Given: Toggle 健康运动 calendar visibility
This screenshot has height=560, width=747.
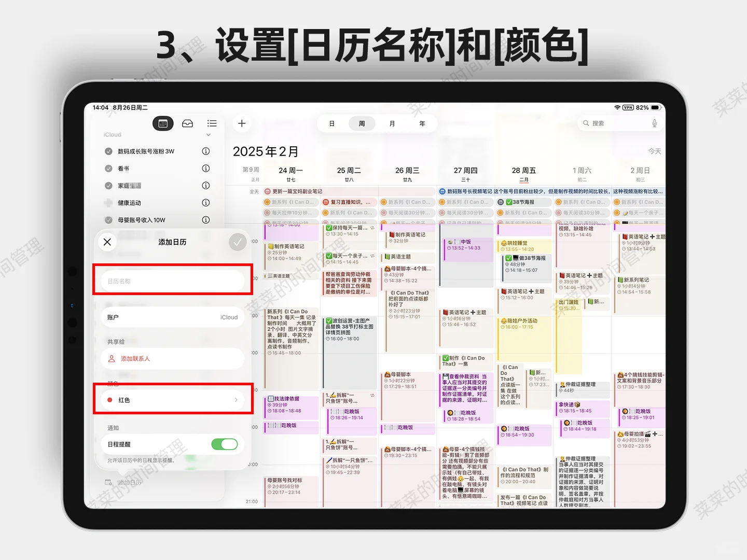Looking at the screenshot, I should [x=108, y=203].
